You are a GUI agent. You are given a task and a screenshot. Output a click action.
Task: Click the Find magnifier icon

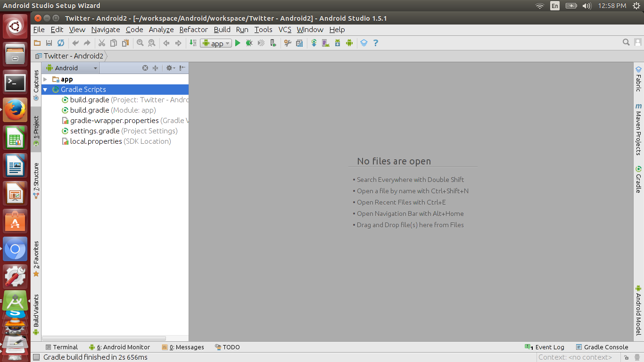[140, 43]
